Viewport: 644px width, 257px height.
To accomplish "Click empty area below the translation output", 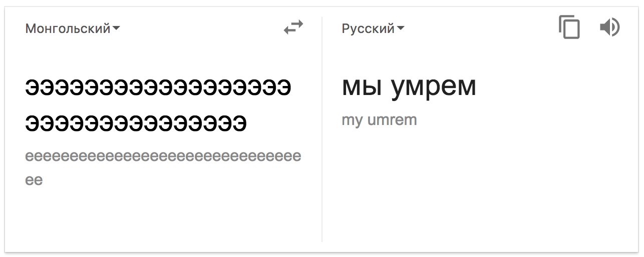I will [479, 195].
